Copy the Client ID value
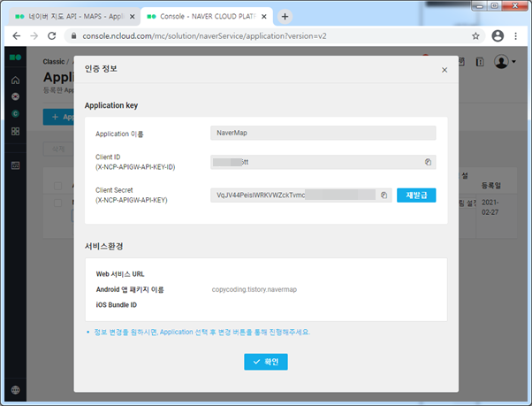The width and height of the screenshot is (532, 406). coord(428,162)
